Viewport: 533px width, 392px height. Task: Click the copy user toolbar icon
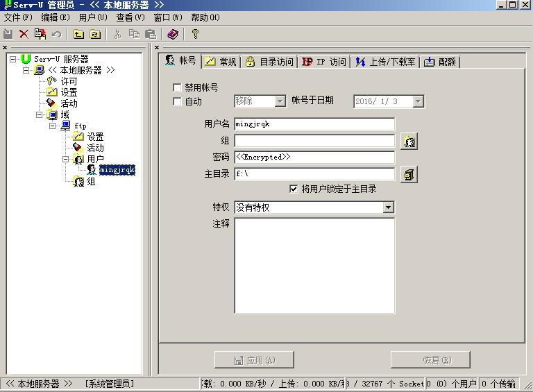pos(40,34)
